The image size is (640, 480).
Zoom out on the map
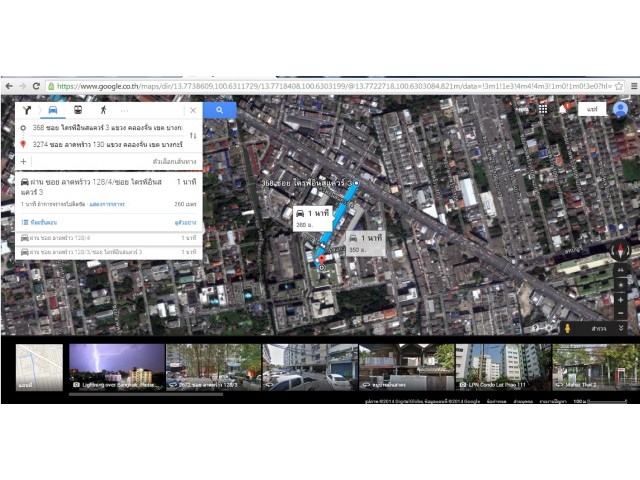coord(620,313)
